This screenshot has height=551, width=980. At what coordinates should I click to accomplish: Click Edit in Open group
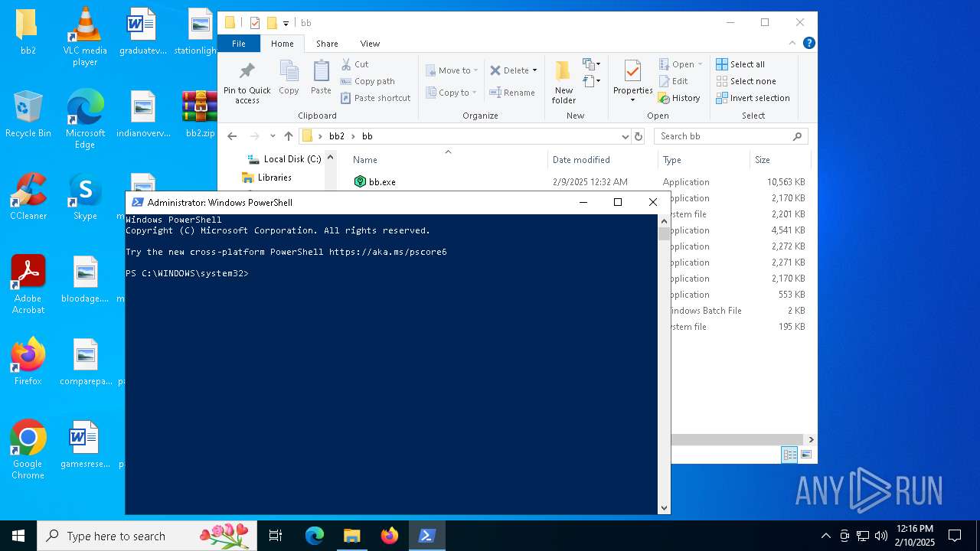click(673, 81)
